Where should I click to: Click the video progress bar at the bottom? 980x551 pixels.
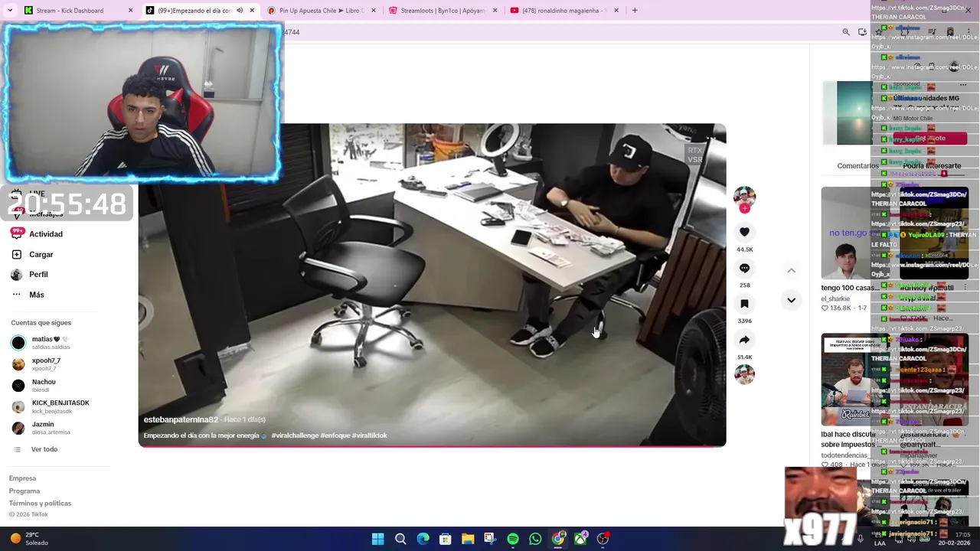coord(432,445)
